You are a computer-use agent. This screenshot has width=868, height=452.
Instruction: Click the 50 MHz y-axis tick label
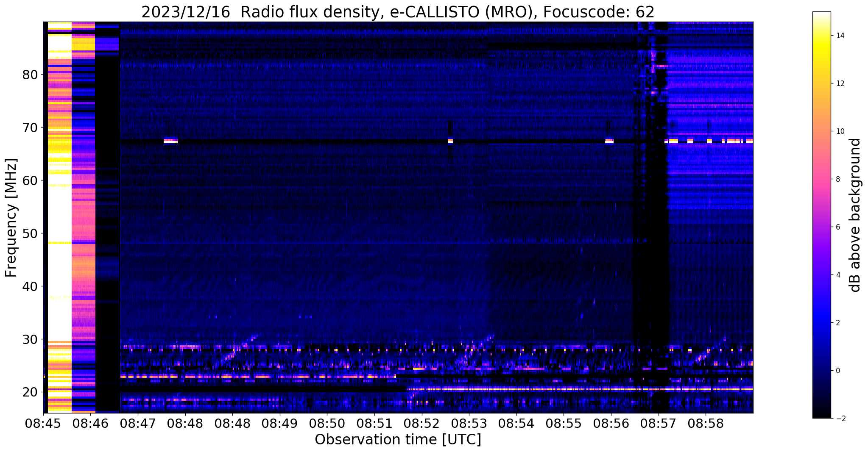(30, 233)
